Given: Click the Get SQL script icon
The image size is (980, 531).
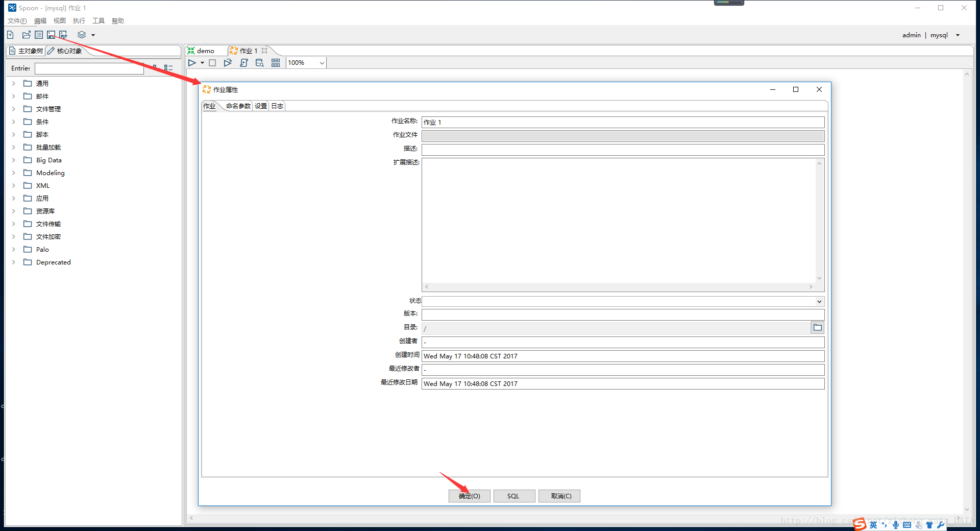Looking at the screenshot, I should (244, 63).
